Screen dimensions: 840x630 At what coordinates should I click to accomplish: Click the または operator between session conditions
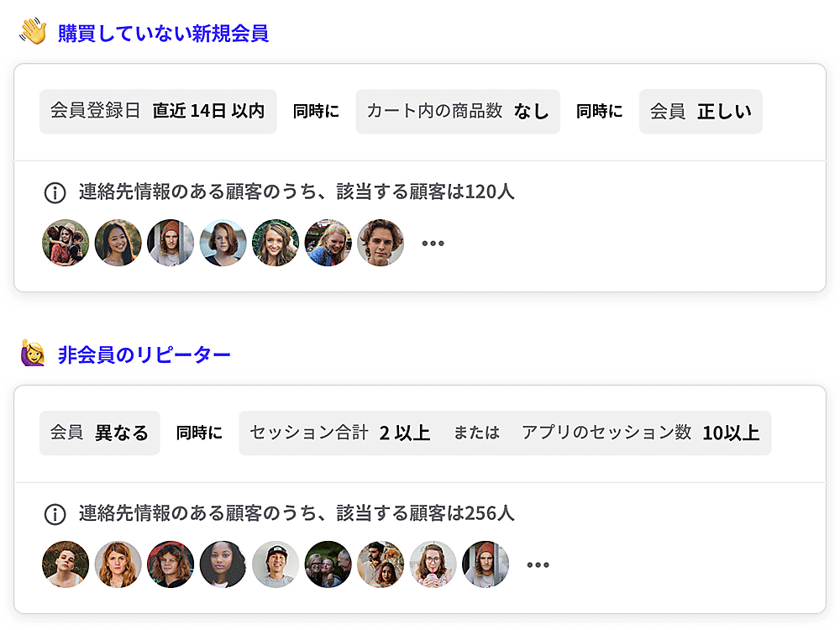click(476, 433)
